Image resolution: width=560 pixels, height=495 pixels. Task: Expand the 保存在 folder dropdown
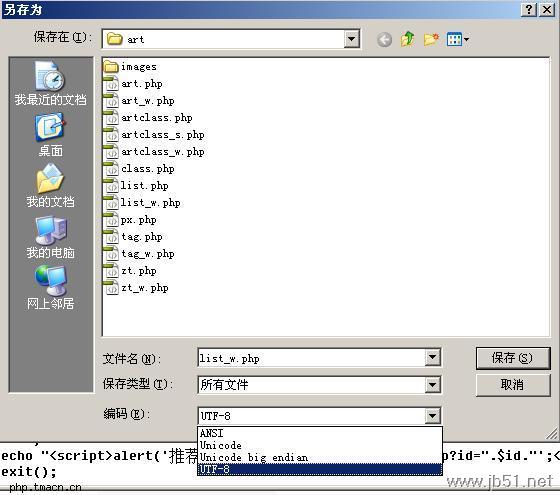click(x=351, y=39)
